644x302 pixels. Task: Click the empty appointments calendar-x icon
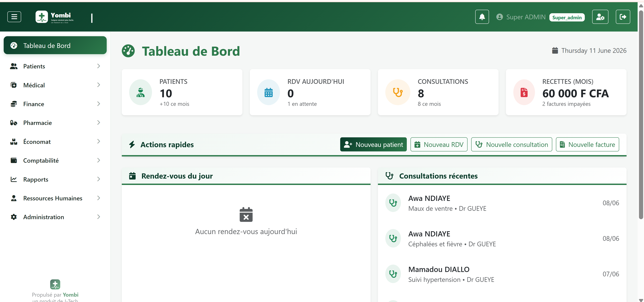pos(246,214)
